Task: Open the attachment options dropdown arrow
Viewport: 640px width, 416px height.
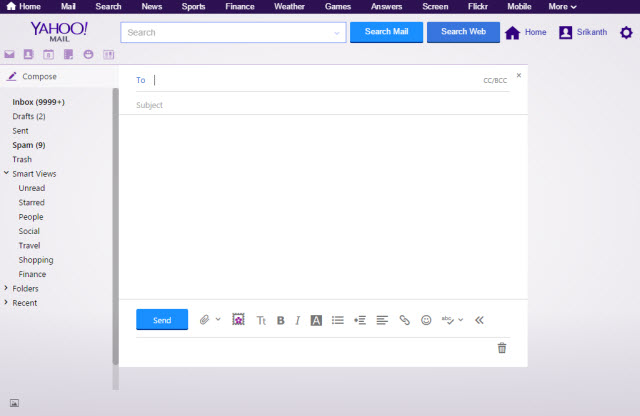Action: [218, 319]
